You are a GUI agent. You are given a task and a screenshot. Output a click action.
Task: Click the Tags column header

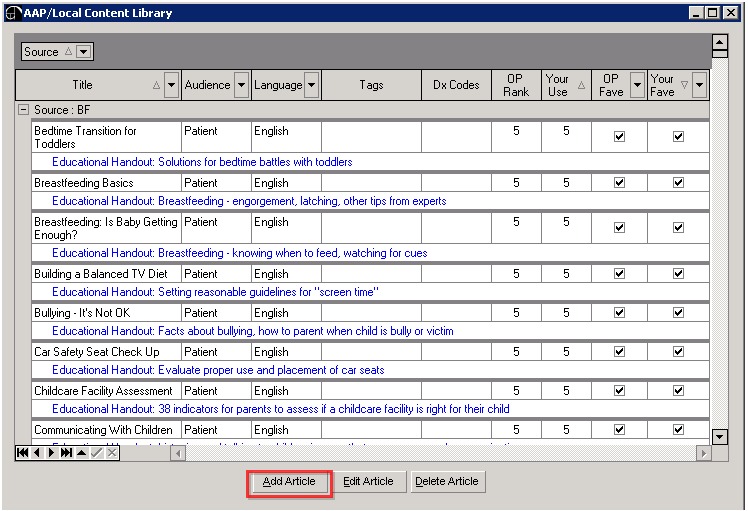coord(371,85)
